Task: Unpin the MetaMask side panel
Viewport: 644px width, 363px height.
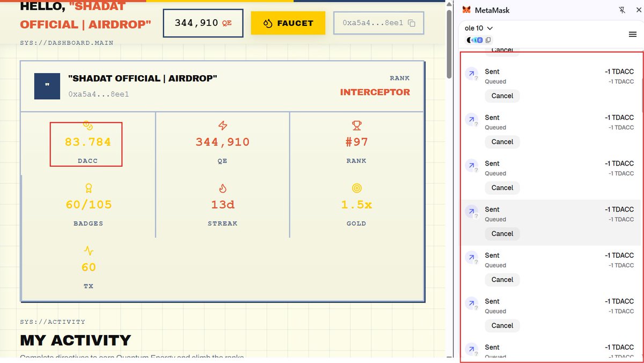Action: 622,10
